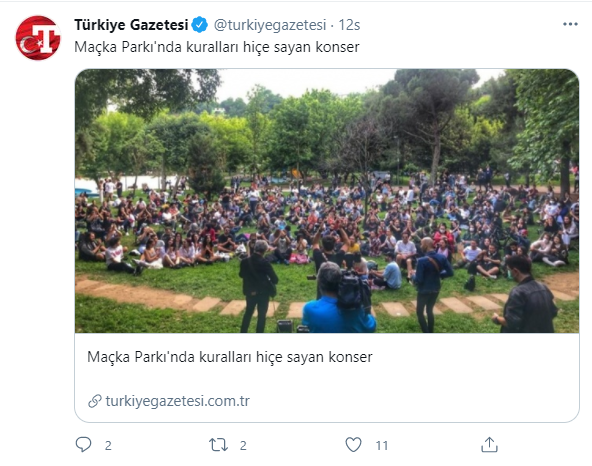592x466 pixels.
Task: Click the white card footer area
Action: [x=327, y=378]
